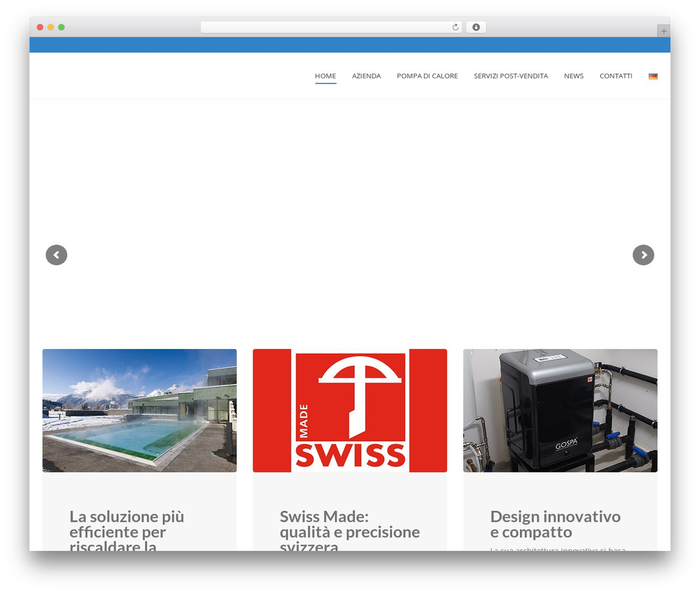Click the heading 'Design innovativo e compatto'
Screen dimensions: 700x593
tap(555, 524)
